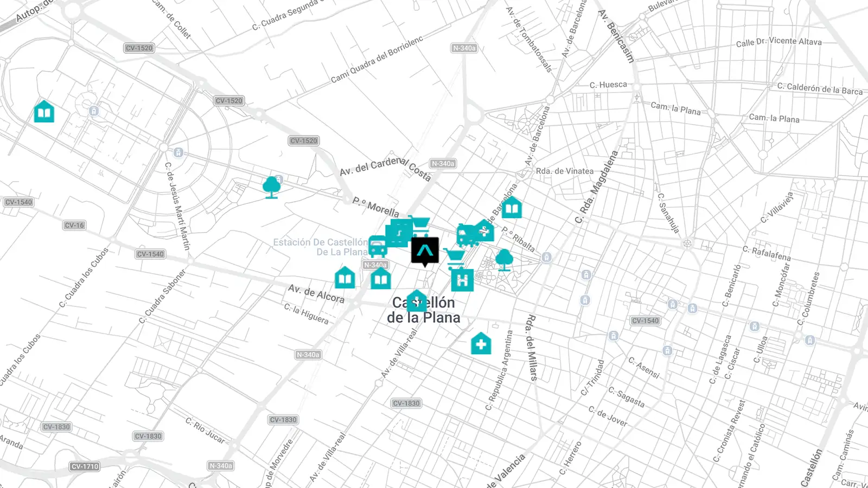Click the Rda. de Vinatea label

[565, 171]
